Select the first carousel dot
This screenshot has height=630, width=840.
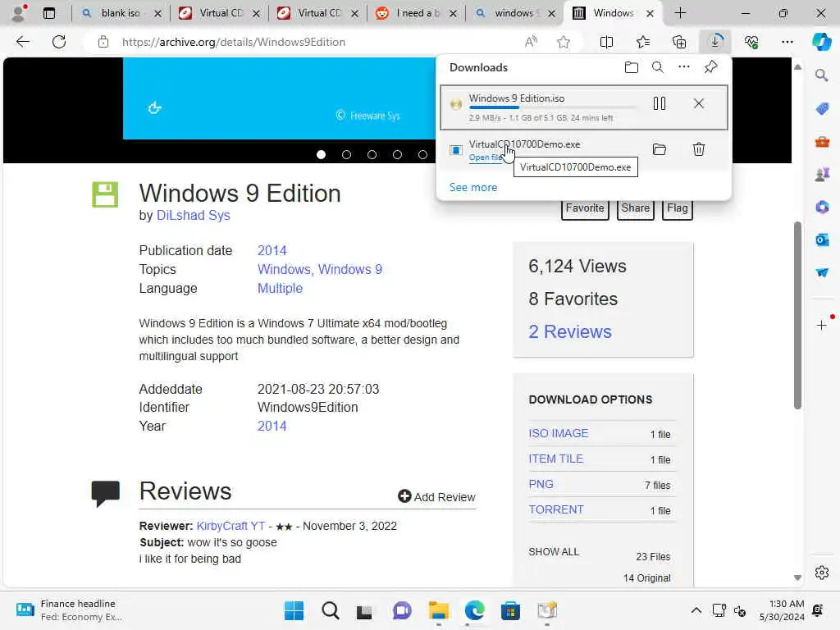point(321,155)
